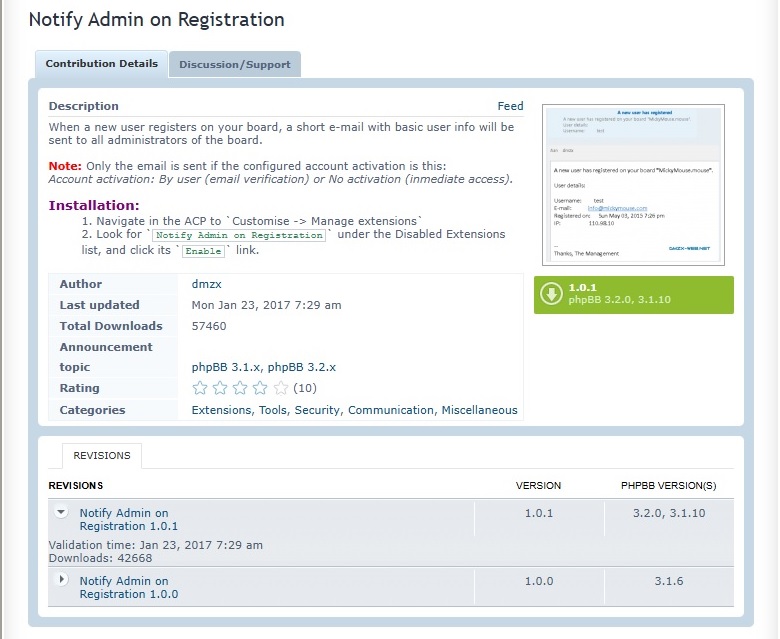
Task: Browse the Security category
Action: 318,410
